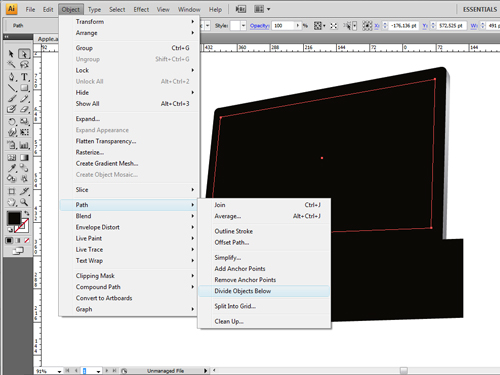The width and height of the screenshot is (500, 375).
Task: Select the Rotate tool
Action: tap(11, 122)
